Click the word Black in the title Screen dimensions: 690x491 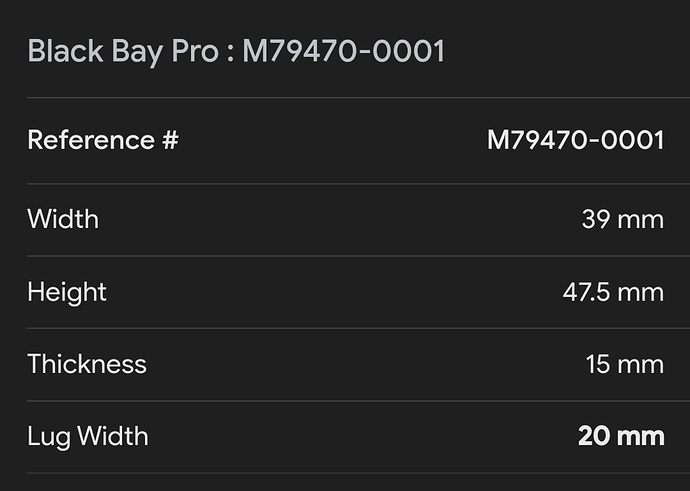click(66, 51)
